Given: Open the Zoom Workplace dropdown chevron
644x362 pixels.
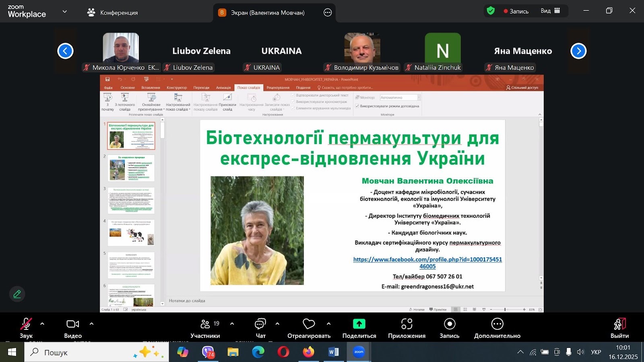Looking at the screenshot, I should point(64,12).
